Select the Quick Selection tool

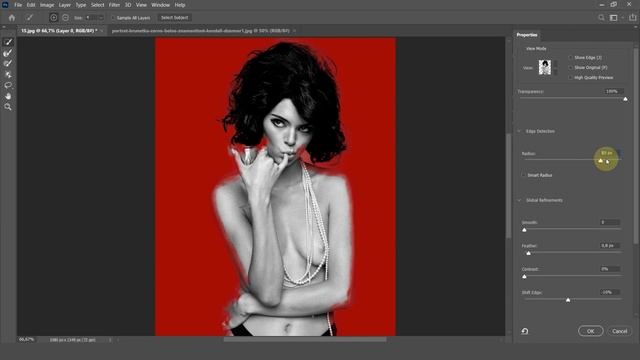click(8, 42)
